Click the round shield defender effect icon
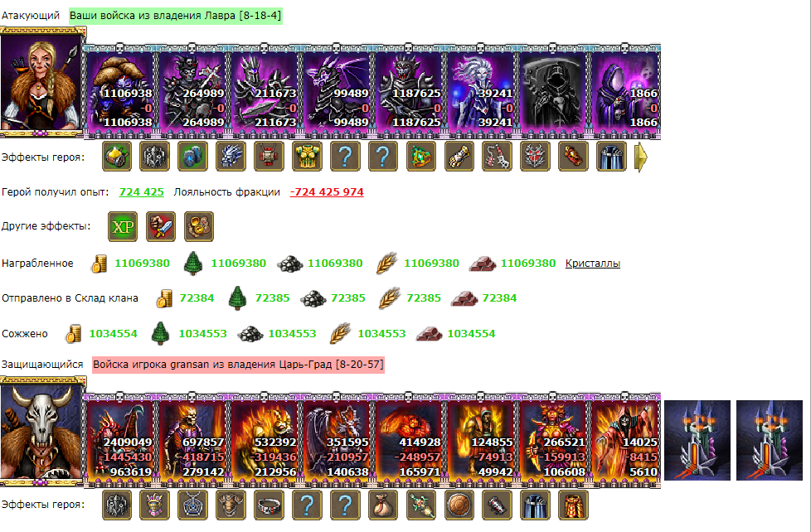Image resolution: width=811 pixels, height=532 pixels. (x=459, y=505)
